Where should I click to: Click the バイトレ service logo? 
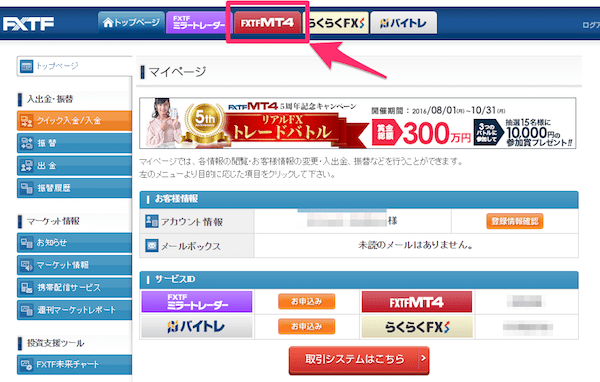197,326
